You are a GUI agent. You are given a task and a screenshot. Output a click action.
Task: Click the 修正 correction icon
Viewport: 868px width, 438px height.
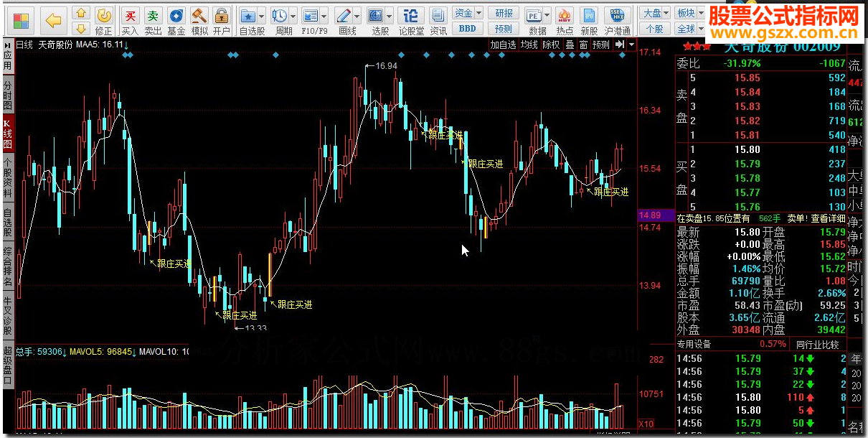[x=104, y=20]
